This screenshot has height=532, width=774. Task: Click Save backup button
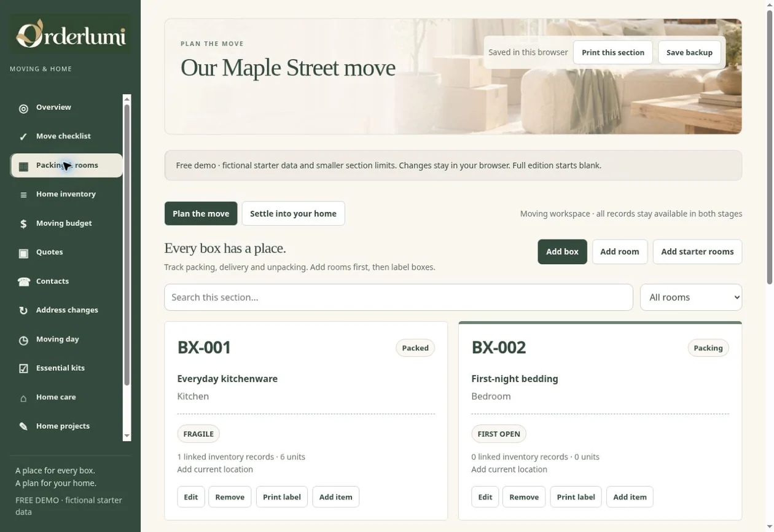[689, 53]
